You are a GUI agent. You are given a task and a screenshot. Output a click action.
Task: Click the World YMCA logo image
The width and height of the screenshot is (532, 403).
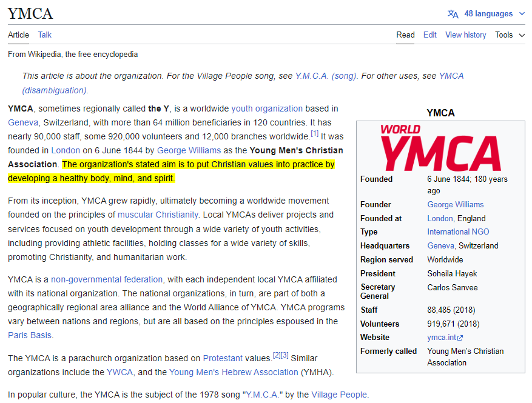point(440,148)
